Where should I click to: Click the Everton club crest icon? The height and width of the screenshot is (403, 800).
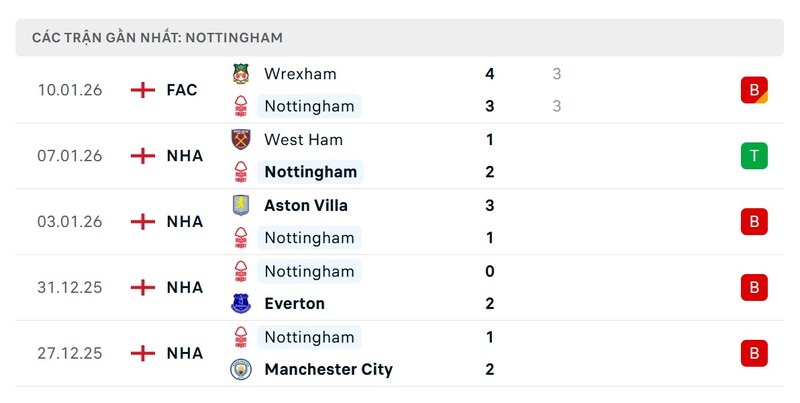240,304
